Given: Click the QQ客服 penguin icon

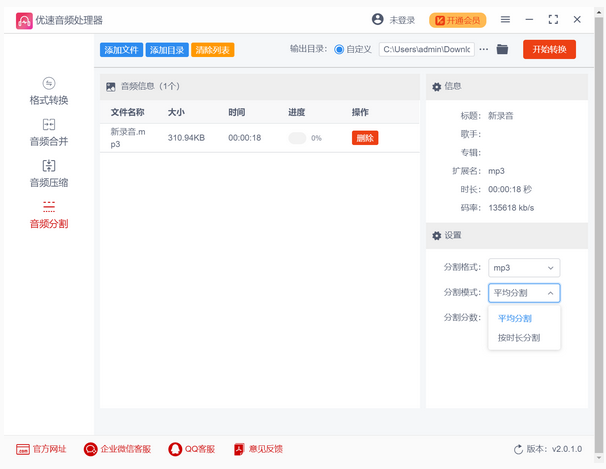Looking at the screenshot, I should (175, 449).
